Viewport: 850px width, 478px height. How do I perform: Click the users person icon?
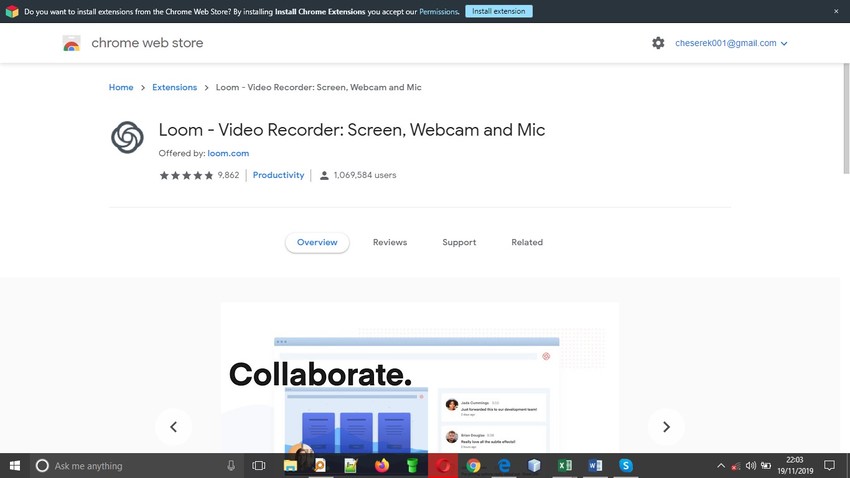[x=324, y=175]
